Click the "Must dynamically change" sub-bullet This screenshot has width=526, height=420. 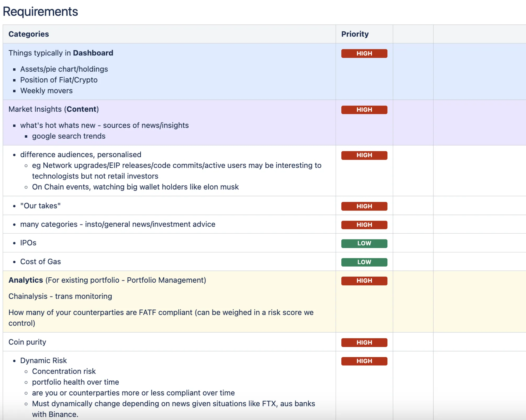pyautogui.click(x=173, y=409)
